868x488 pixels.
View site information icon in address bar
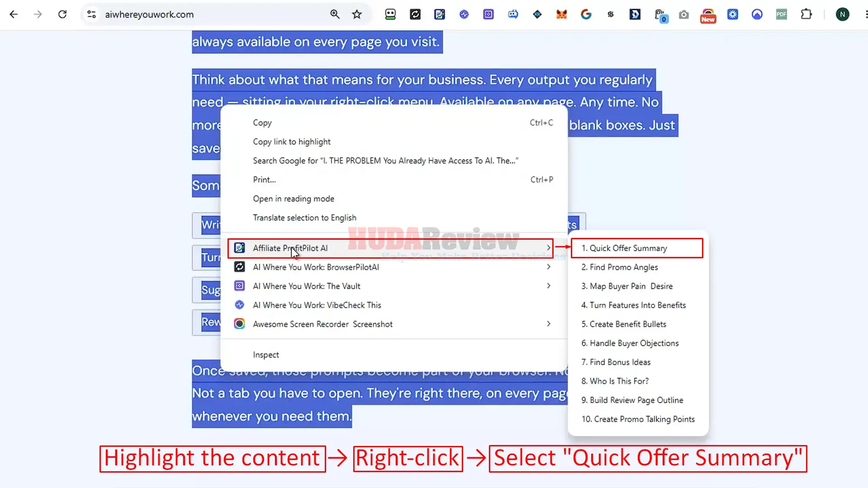pos(91,14)
